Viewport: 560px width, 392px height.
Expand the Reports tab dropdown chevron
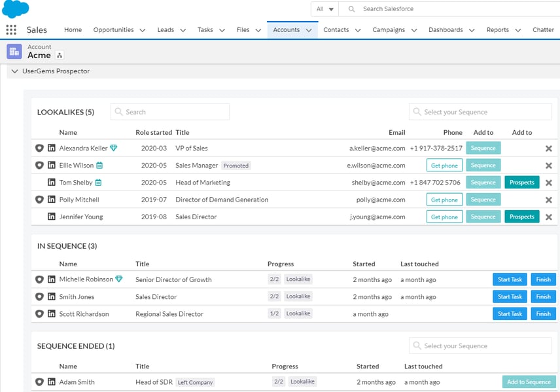tap(518, 30)
